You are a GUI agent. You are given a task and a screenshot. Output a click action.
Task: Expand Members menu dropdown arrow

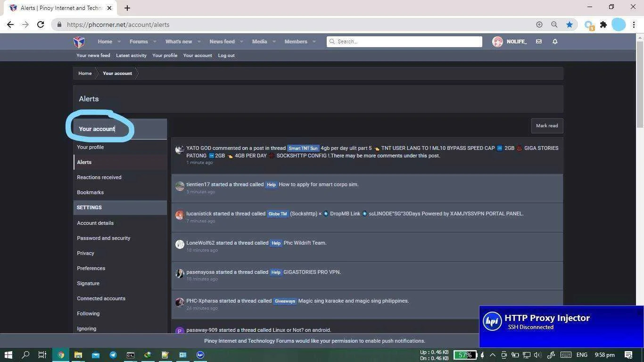point(314,41)
